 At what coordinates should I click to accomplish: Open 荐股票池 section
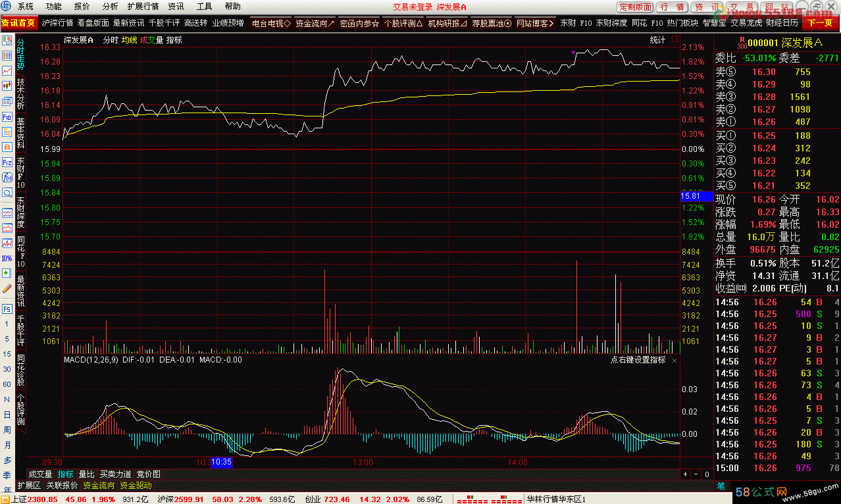coord(492,23)
